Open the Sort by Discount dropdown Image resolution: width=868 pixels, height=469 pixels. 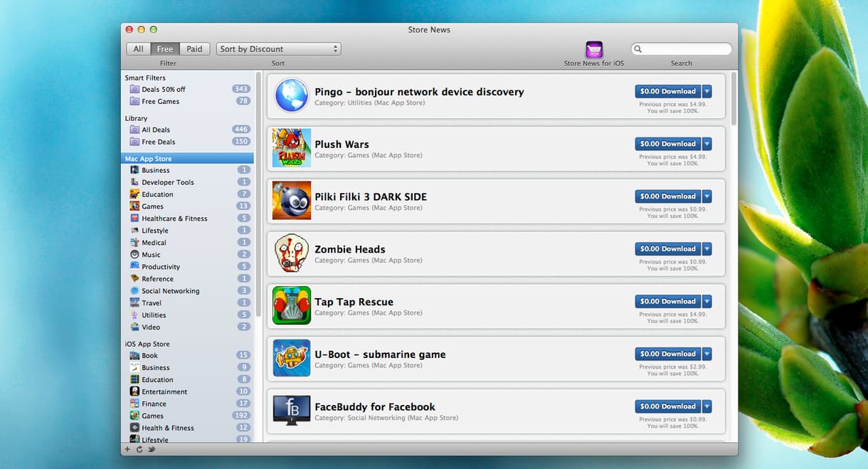pos(279,49)
